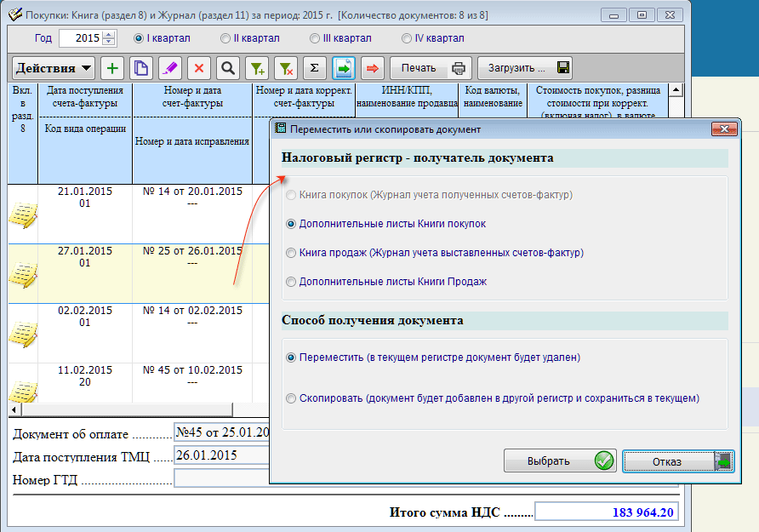This screenshot has width=759, height=532.
Task: Open search with the magnifier icon
Action: (228, 68)
